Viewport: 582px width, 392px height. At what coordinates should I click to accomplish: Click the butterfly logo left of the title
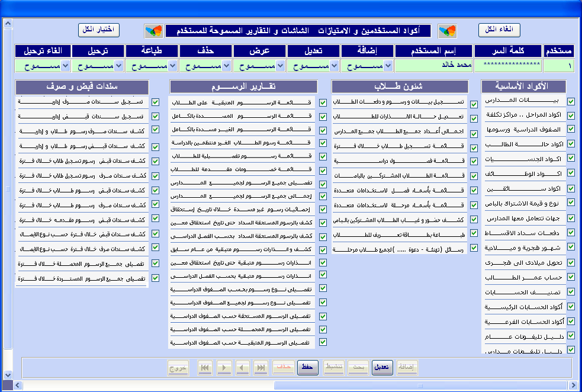(x=153, y=31)
